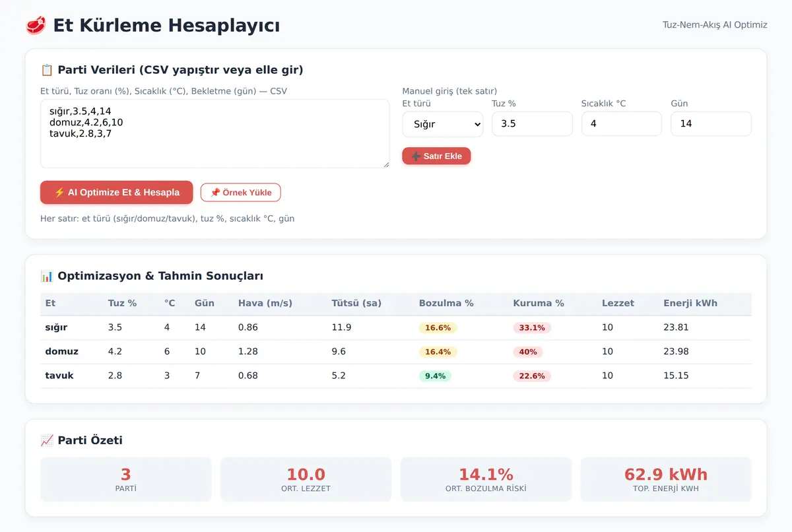
Task: Click the Tuz-Nem-Akış AI Optimiz text
Action: point(715,25)
